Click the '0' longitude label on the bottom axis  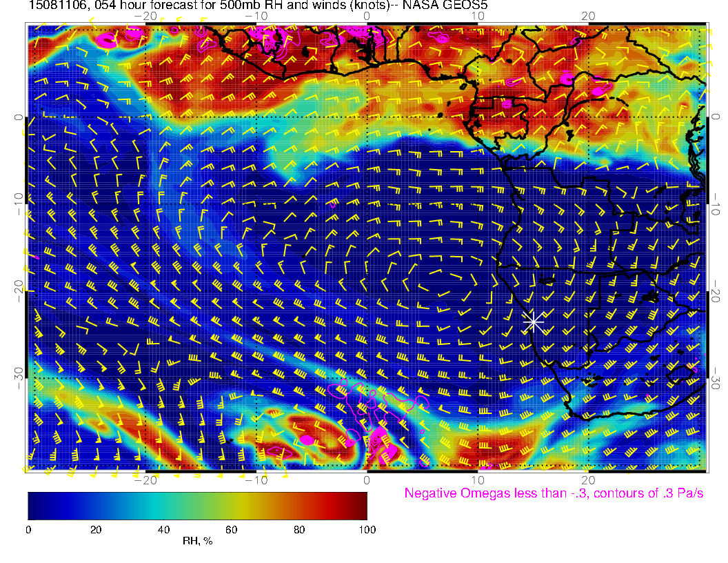pyautogui.click(x=366, y=480)
